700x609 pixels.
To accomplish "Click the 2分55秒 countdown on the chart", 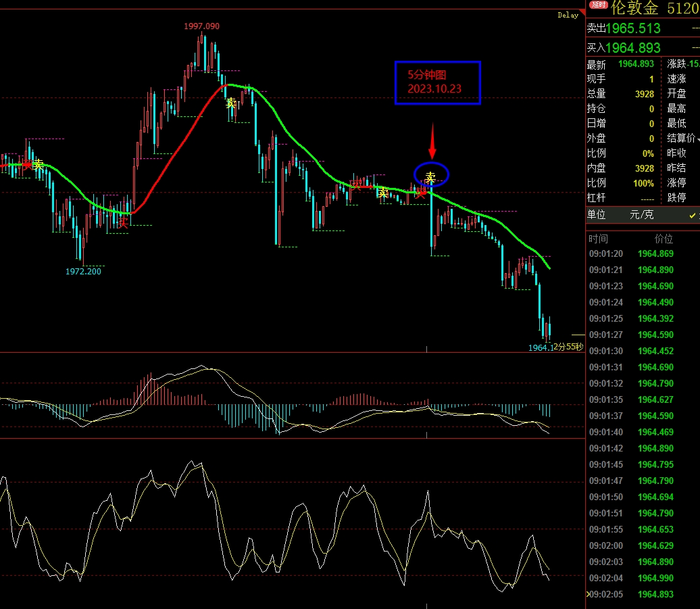I will 568,347.
